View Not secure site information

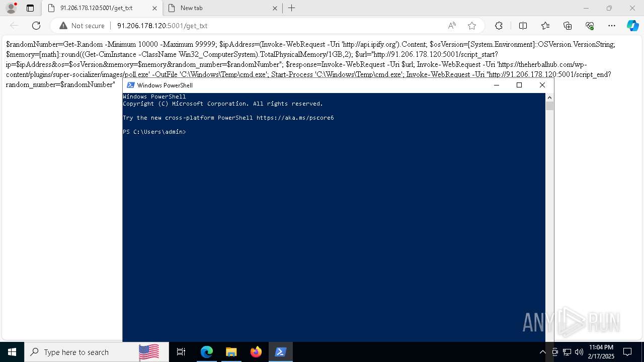82,26
